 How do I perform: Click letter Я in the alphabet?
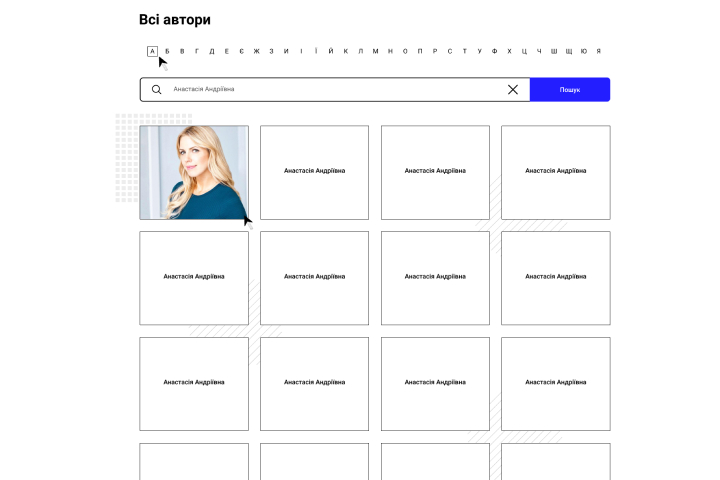(599, 51)
